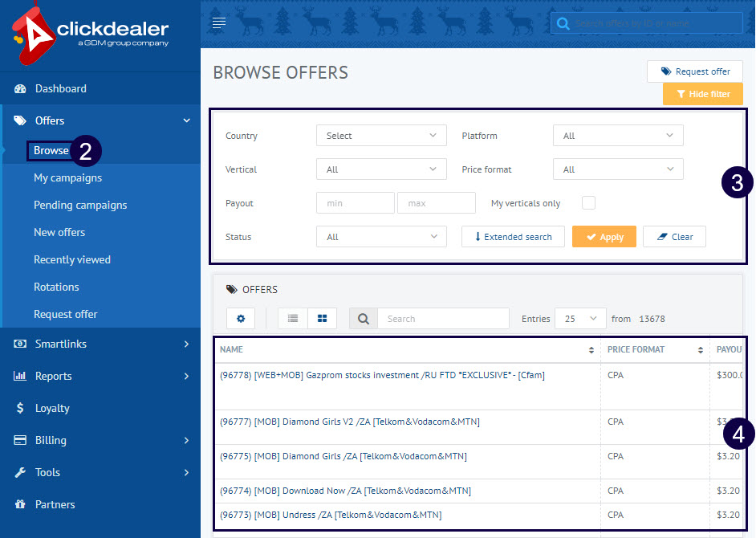Change the Entries count dropdown
The image size is (756, 538).
click(579, 318)
